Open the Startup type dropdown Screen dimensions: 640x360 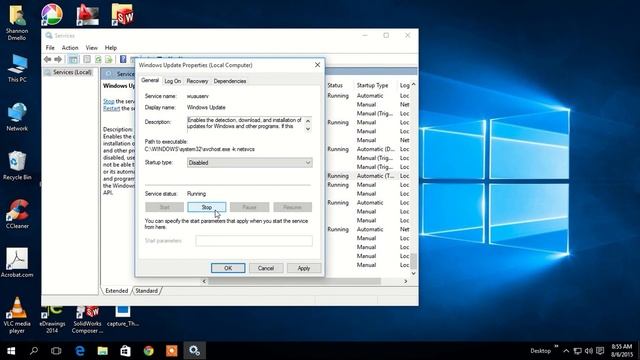pos(249,162)
